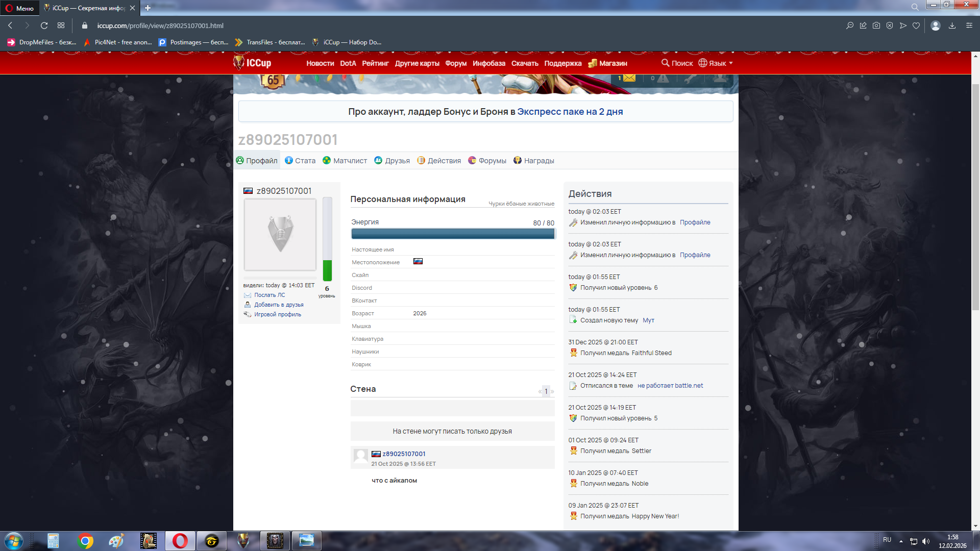This screenshot has height=551, width=980.
Task: Expand the Язык language dropdown
Action: coord(716,63)
